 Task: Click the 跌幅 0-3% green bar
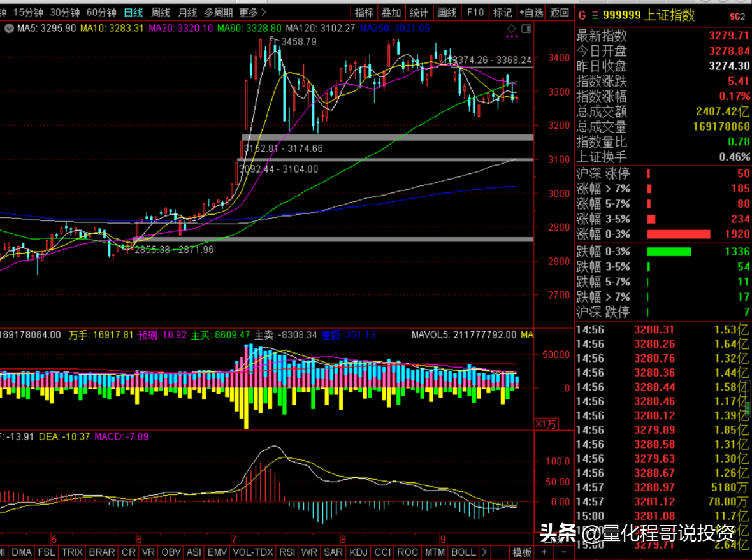tap(669, 252)
